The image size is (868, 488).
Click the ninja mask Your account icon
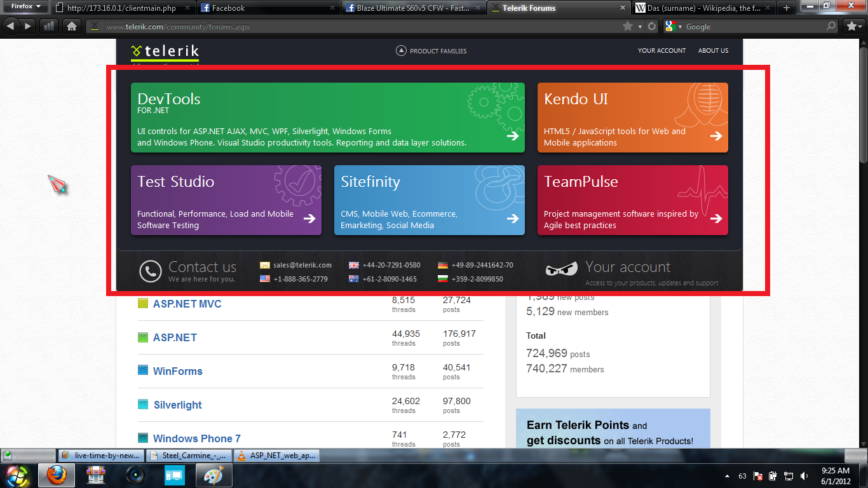pyautogui.click(x=562, y=269)
